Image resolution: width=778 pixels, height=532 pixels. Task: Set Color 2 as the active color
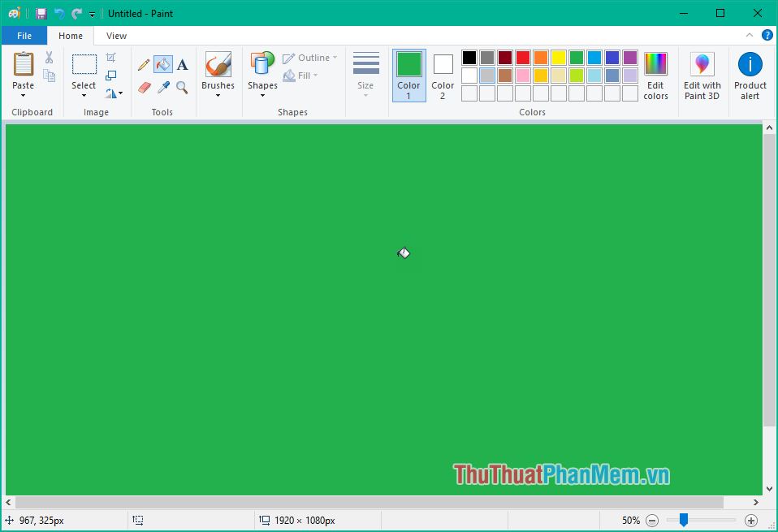pos(442,75)
